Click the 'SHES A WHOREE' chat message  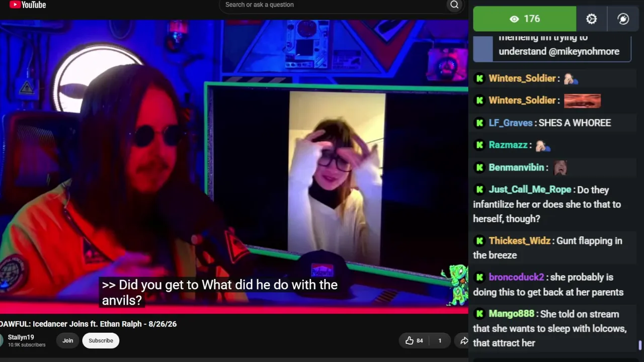click(575, 123)
